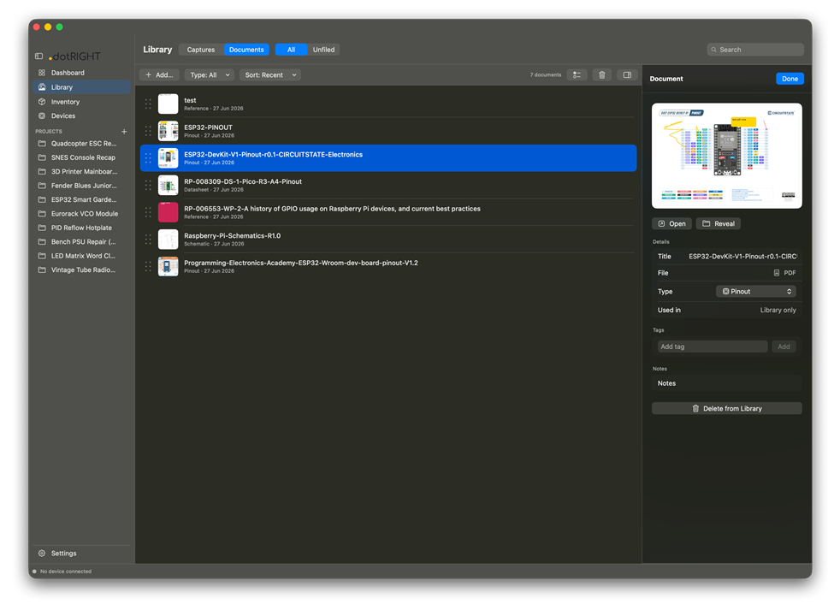Click the large document preview image
The width and height of the screenshot is (840, 616).
(x=727, y=156)
